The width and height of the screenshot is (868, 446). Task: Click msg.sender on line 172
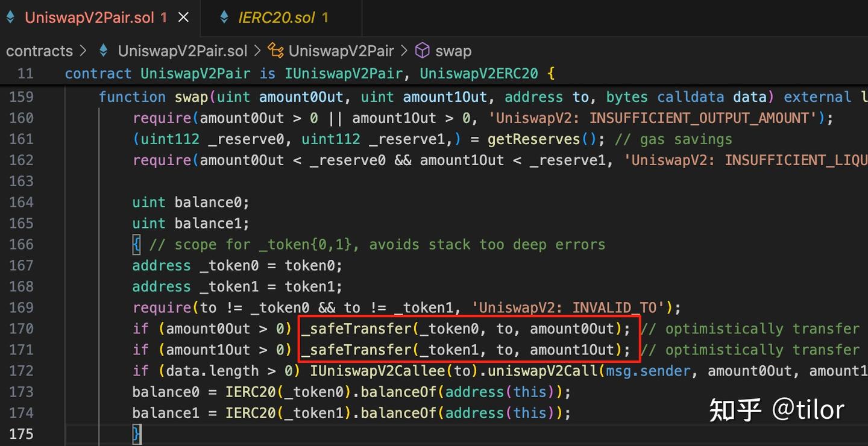click(x=649, y=371)
